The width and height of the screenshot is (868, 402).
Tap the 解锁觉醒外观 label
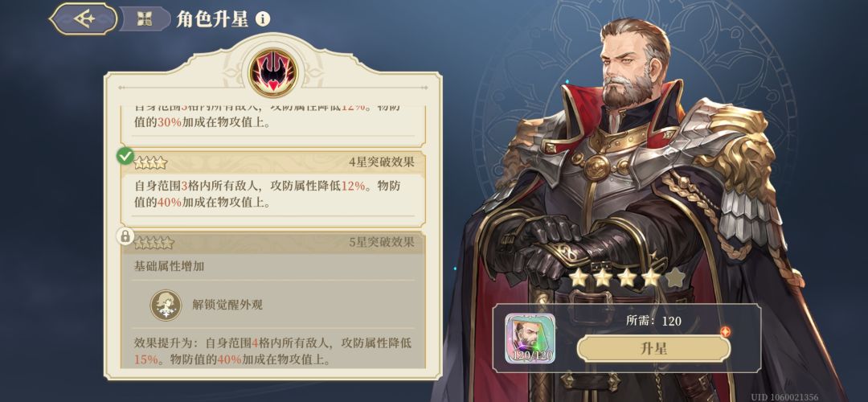tap(227, 305)
